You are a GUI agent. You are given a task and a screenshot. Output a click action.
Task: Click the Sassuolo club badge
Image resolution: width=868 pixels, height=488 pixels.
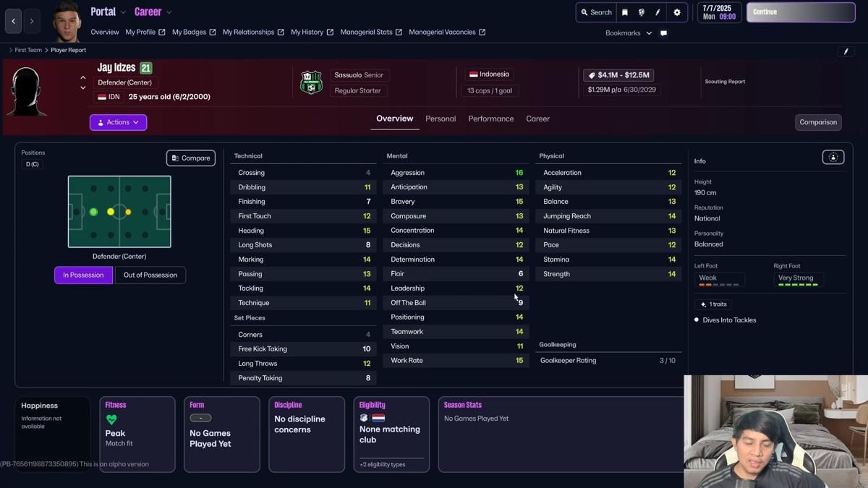point(311,82)
